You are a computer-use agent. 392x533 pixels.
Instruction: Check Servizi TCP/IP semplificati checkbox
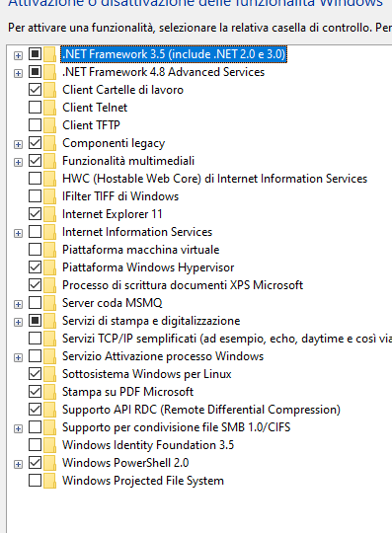(35, 339)
